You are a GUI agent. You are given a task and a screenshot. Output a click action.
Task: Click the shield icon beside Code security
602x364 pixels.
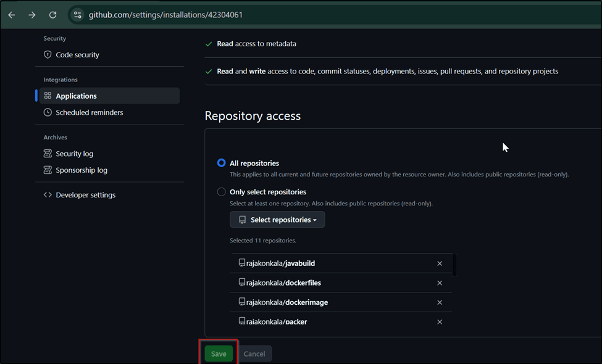(x=48, y=54)
